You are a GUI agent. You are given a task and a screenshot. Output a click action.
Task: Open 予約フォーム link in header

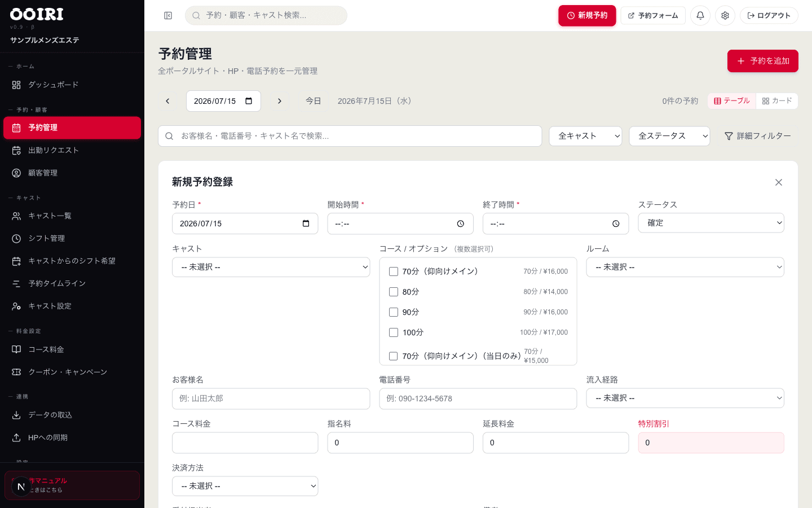tap(653, 16)
